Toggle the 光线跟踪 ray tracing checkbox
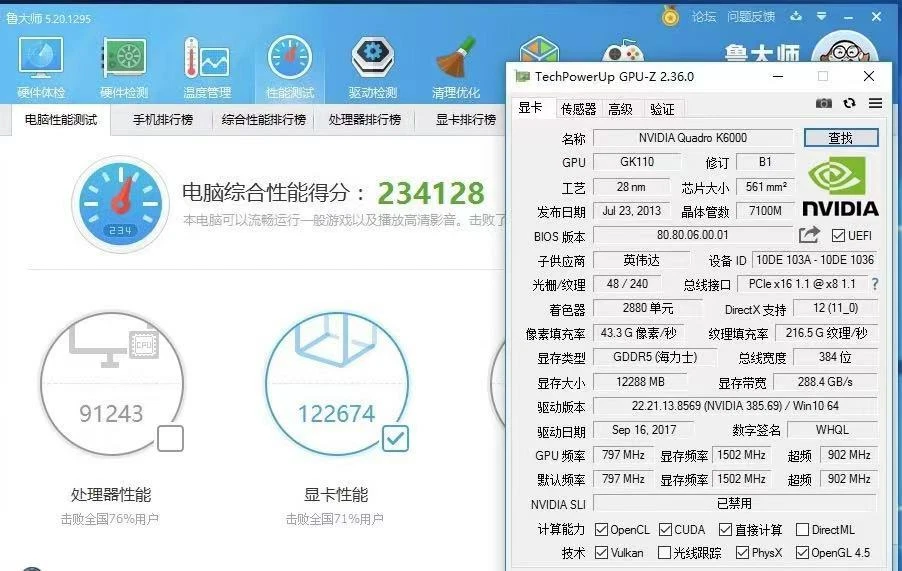This screenshot has width=902, height=571. coord(664,553)
